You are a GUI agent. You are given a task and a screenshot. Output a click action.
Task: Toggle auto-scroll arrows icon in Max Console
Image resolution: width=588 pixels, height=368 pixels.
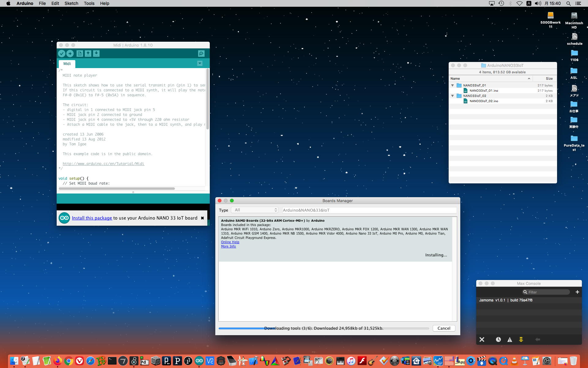521,339
